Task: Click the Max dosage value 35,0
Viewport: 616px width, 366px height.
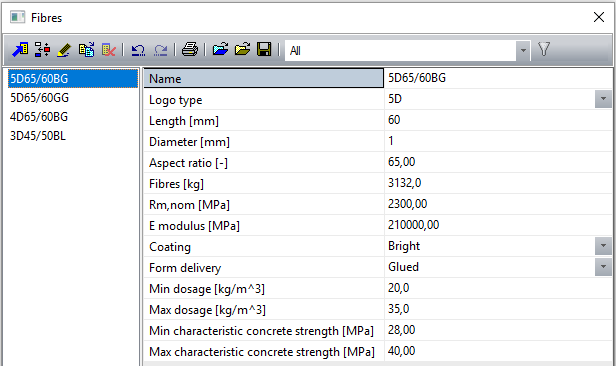Action: coord(498,309)
